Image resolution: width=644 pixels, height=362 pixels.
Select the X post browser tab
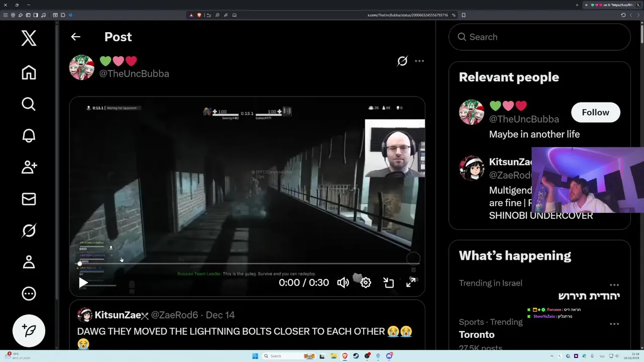point(612,5)
